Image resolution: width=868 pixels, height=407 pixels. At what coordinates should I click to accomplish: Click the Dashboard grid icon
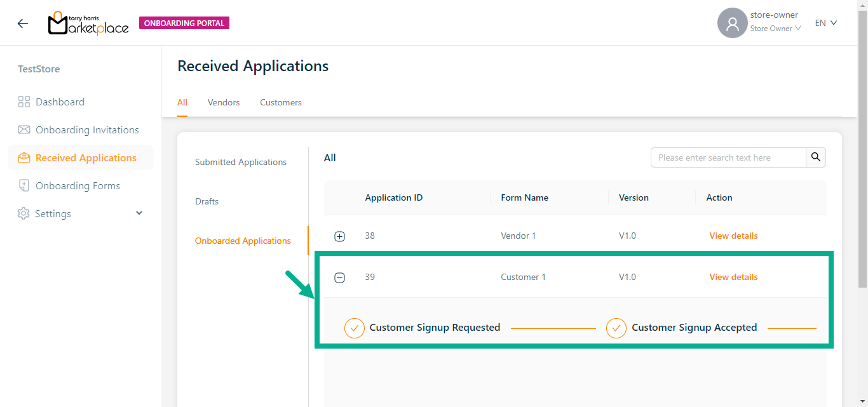(x=24, y=102)
